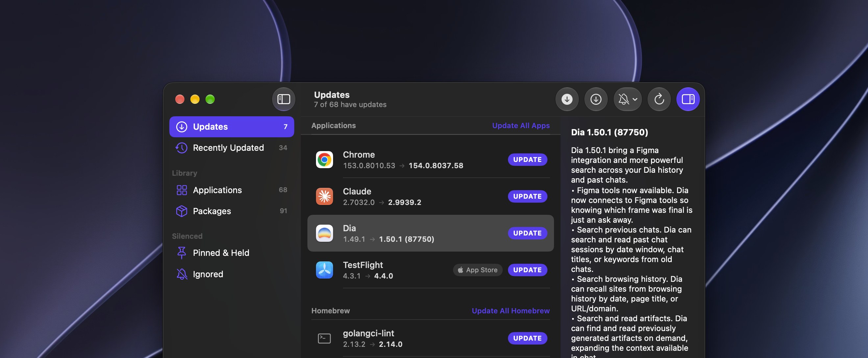Open the Ignored list in the sidebar

click(231, 274)
